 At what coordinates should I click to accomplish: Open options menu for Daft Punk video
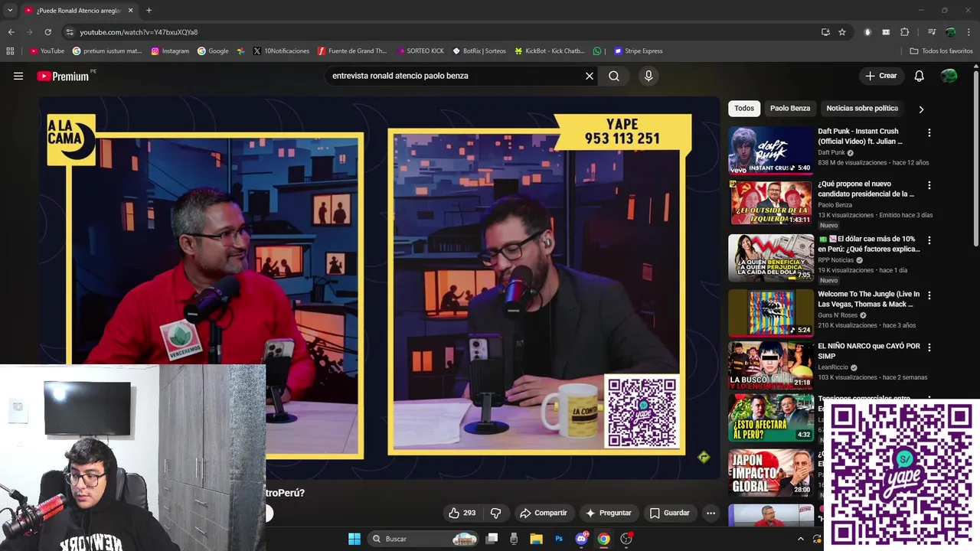pos(929,132)
